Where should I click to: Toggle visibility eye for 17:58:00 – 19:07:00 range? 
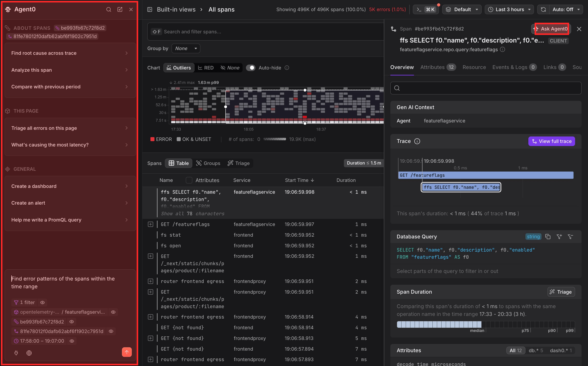pyautogui.click(x=72, y=341)
